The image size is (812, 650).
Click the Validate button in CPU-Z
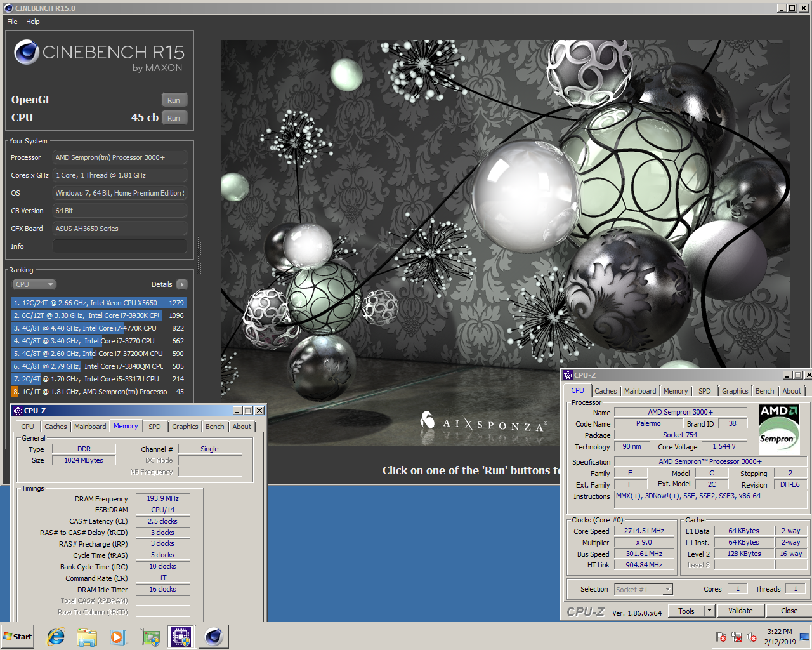[740, 611]
